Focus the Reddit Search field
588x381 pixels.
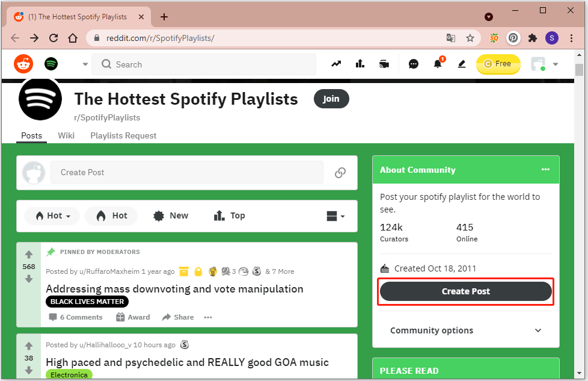pos(204,64)
